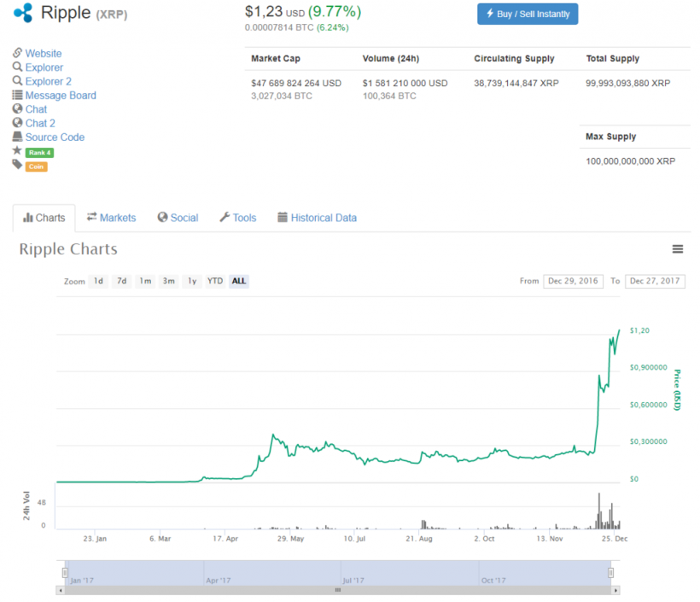Screen dimensions: 700x602
Task: Click the star icon beside Rank 4 badge
Action: click(x=18, y=151)
